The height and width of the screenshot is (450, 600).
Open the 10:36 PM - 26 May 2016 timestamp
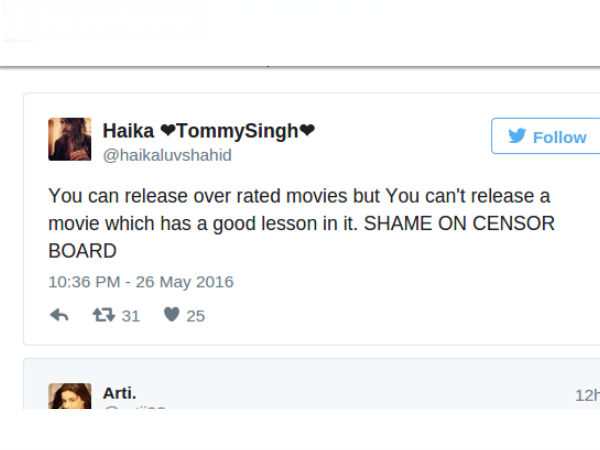(141, 282)
